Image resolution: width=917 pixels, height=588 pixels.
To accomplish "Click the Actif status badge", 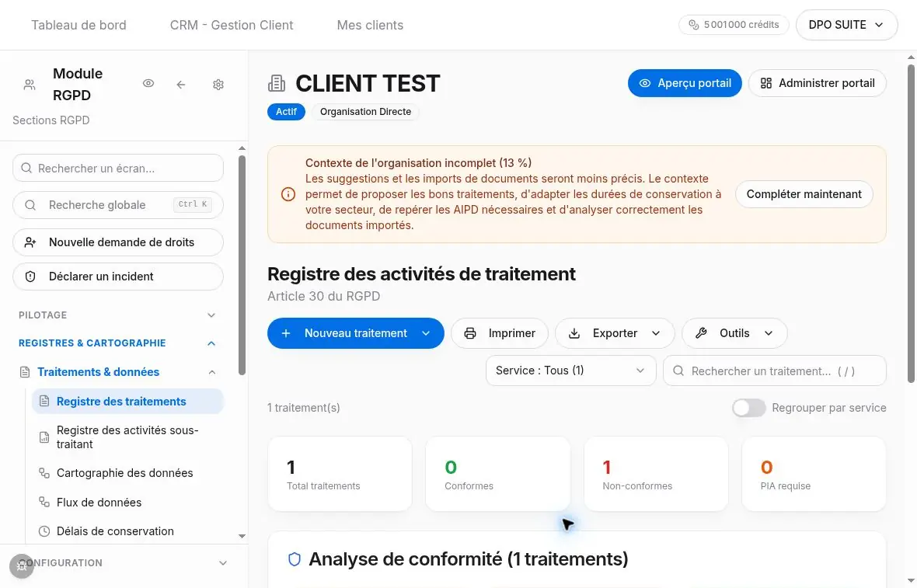I will click(x=286, y=112).
